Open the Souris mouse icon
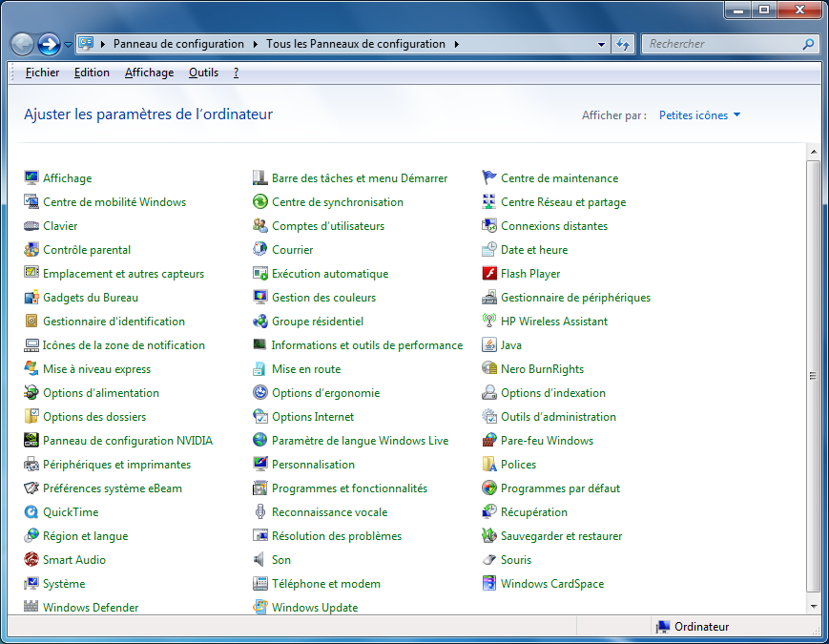The width and height of the screenshot is (829, 644). 489,559
